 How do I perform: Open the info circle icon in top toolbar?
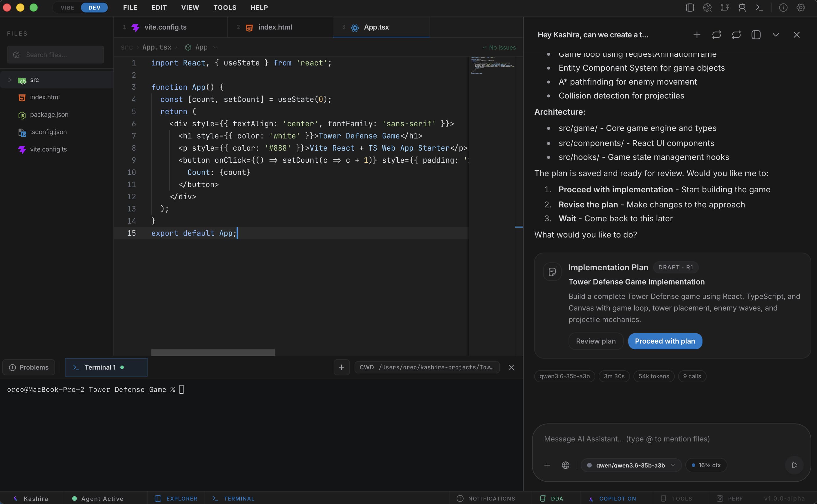(783, 7)
